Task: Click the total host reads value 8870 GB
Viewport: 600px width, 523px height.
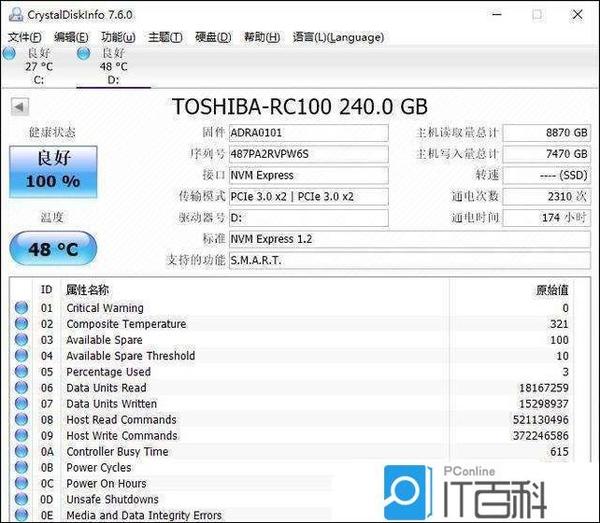Action: [546, 133]
